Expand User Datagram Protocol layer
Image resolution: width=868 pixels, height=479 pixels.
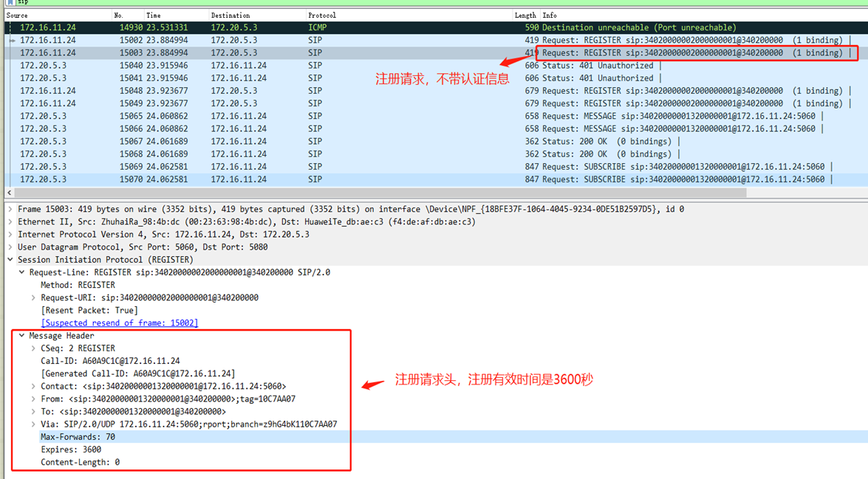(10, 247)
